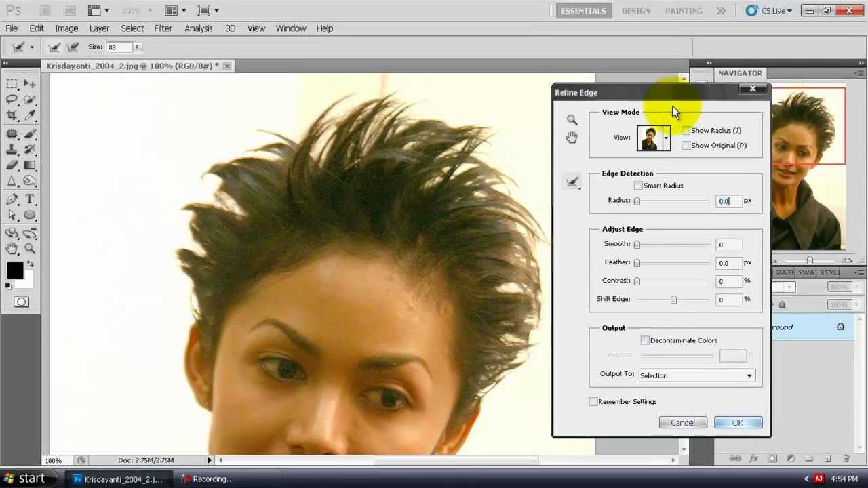Screen dimensions: 868x488
Task: Select the Eraser tool
Action: point(12,165)
